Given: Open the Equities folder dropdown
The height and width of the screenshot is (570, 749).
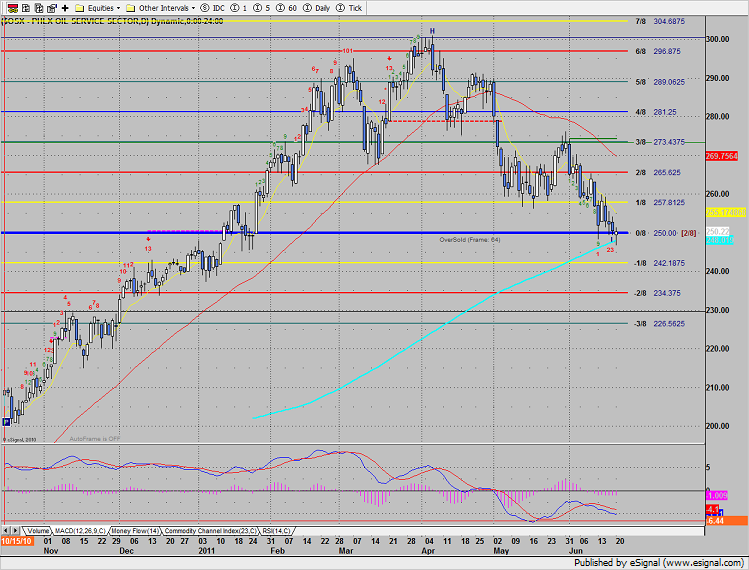Looking at the screenshot, I should [x=98, y=8].
